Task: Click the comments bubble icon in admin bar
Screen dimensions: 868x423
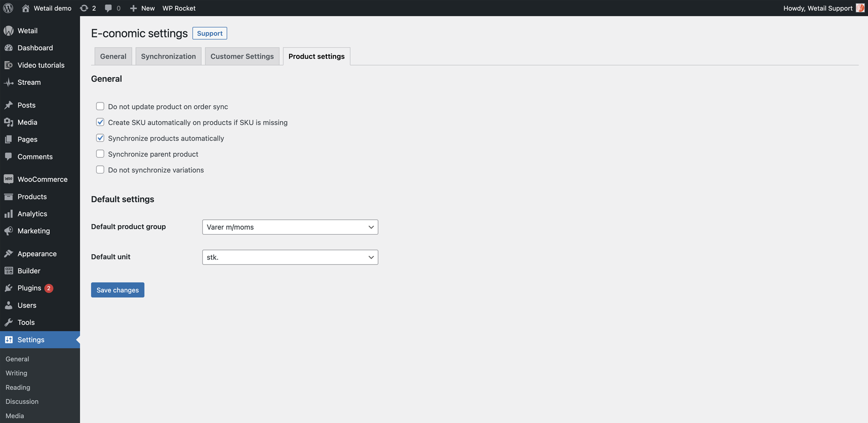Action: [x=109, y=8]
